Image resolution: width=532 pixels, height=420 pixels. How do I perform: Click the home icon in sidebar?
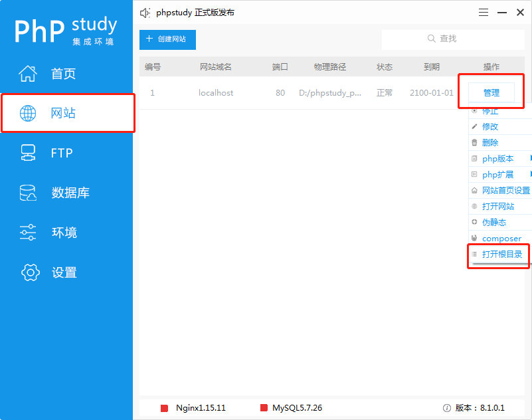pyautogui.click(x=28, y=73)
